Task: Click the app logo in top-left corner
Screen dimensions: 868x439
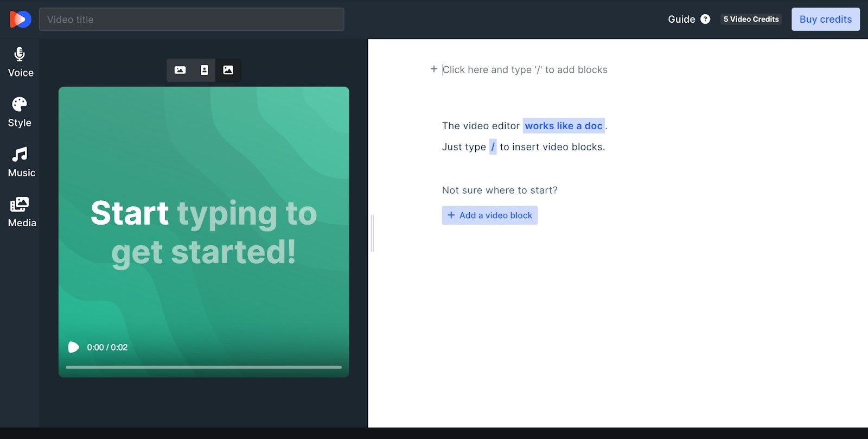Action: (x=20, y=20)
